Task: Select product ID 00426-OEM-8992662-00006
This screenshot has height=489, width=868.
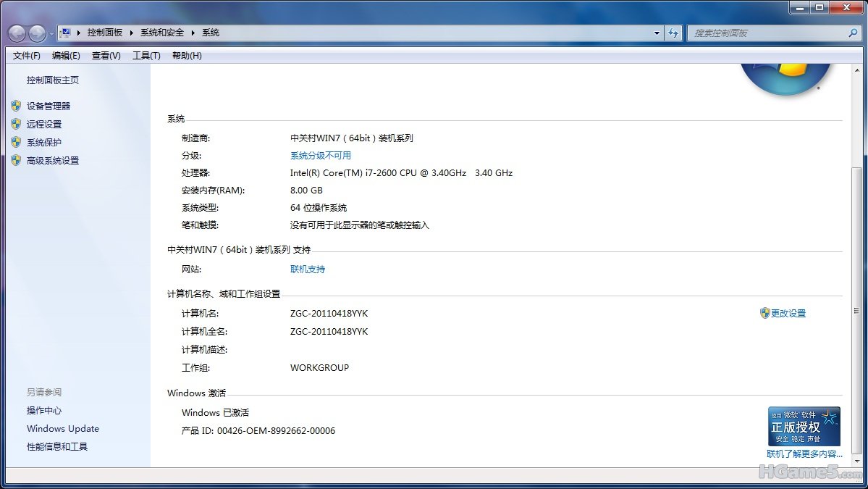Action: (x=277, y=431)
